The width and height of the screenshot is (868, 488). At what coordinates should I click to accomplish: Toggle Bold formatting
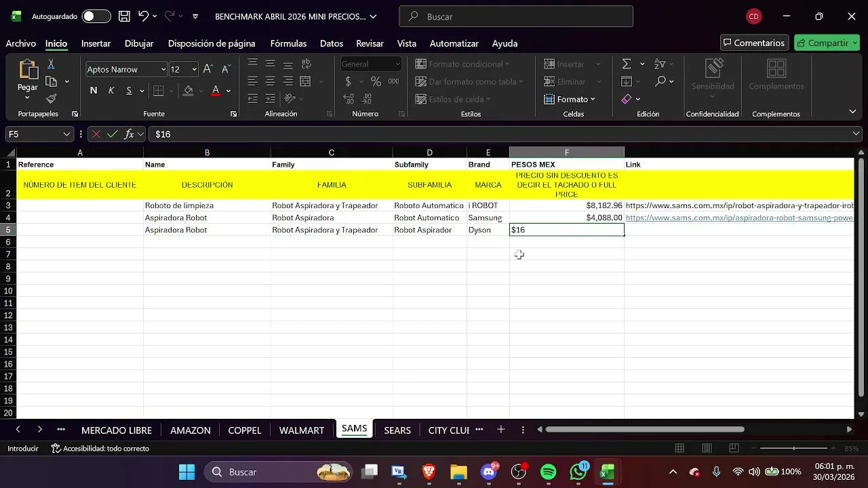tap(94, 90)
